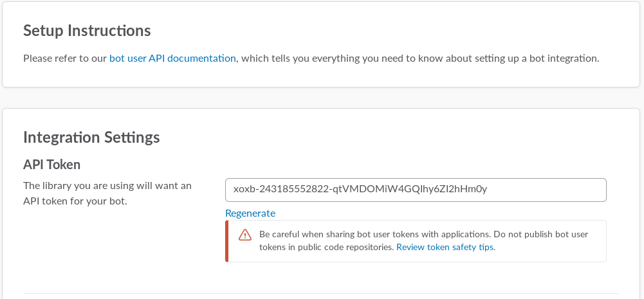This screenshot has height=299, width=644.
Task: Click the divider line below the warning box
Action: point(322,294)
